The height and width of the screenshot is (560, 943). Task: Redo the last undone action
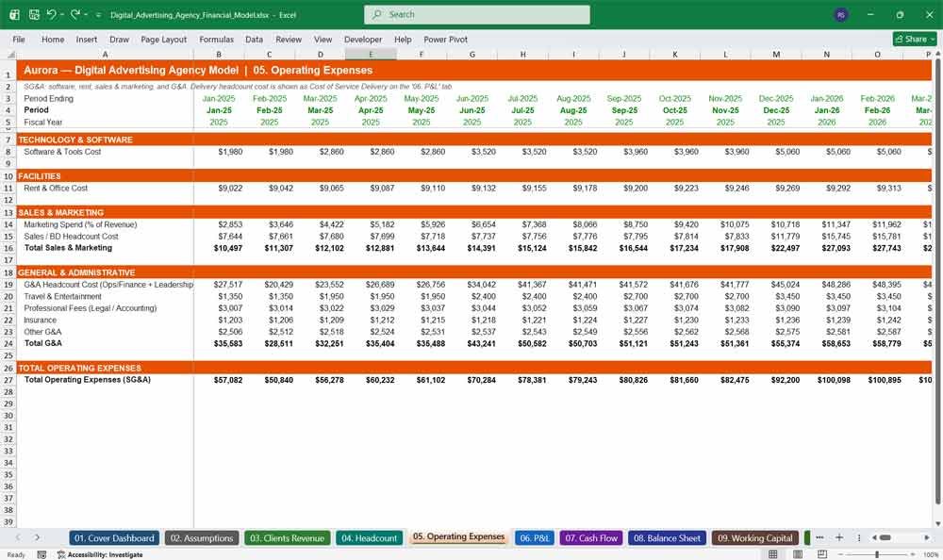pos(75,14)
